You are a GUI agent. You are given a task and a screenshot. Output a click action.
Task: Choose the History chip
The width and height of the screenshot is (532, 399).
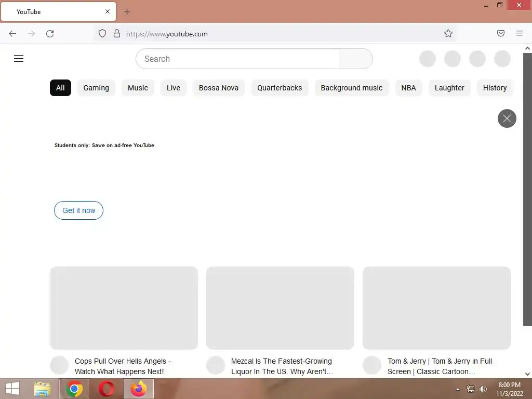(495, 88)
